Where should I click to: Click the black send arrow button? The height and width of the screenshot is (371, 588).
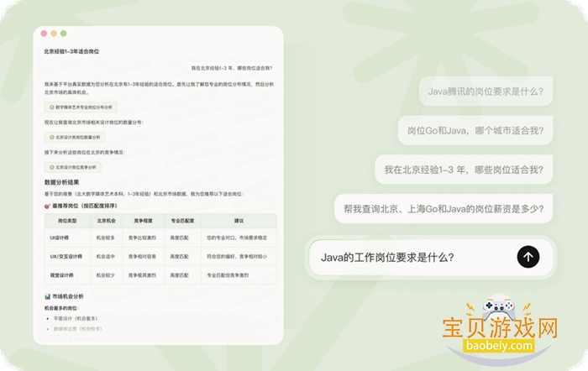pyautogui.click(x=528, y=257)
